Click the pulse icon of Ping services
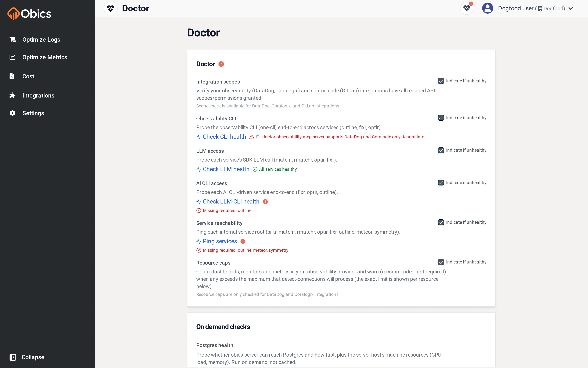The image size is (588, 368). coord(199,241)
